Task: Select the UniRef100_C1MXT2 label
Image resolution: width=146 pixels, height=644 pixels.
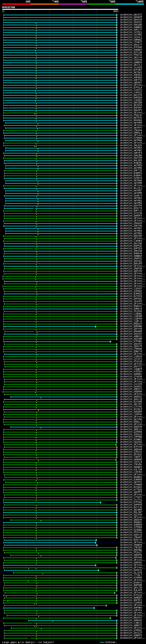Action: pyautogui.click(x=131, y=90)
